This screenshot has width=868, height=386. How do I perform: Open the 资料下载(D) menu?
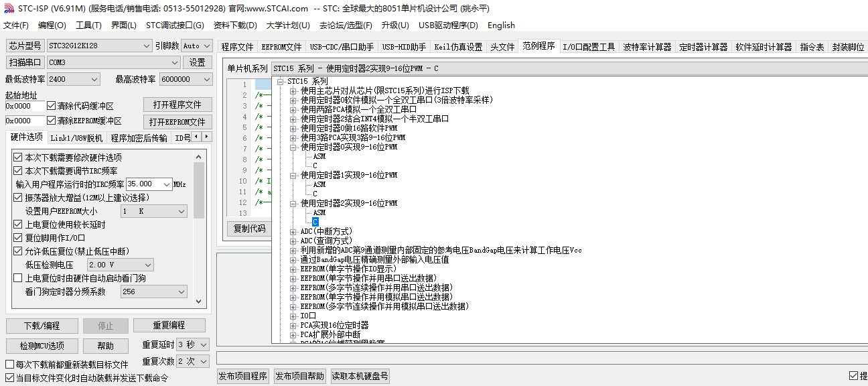pos(235,25)
